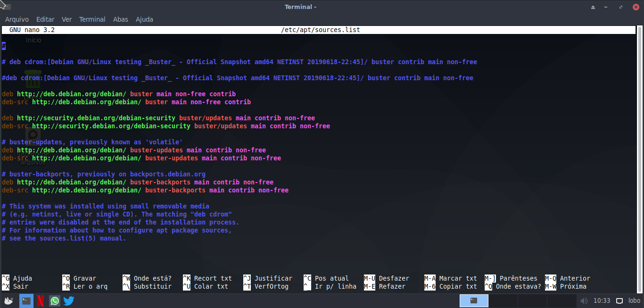Open WhatsApp from the taskbar

pyautogui.click(x=55, y=300)
